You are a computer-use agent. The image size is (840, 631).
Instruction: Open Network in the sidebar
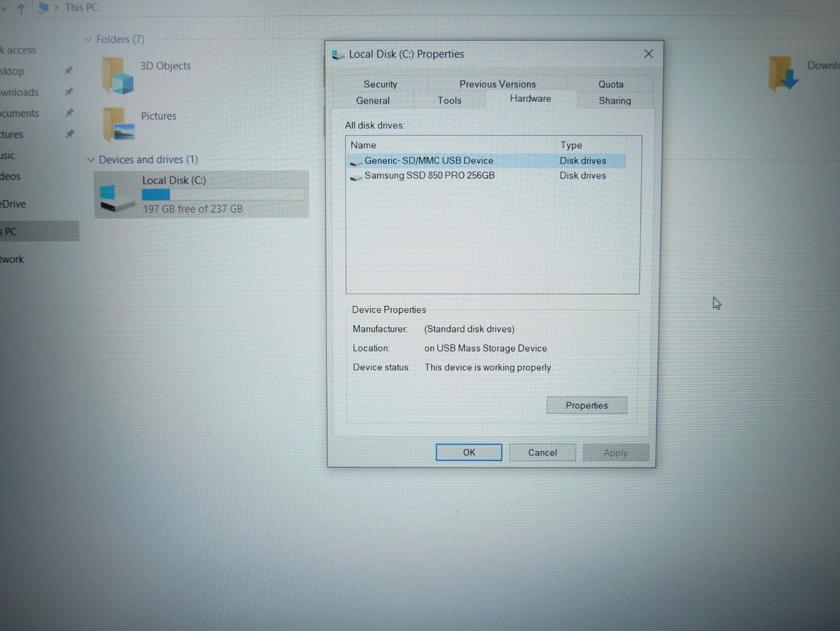[12, 259]
